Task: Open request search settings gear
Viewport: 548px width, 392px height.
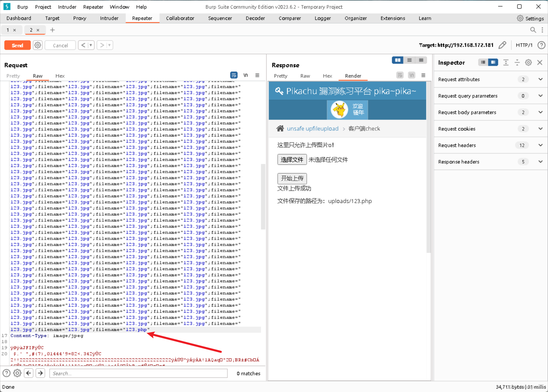Action: click(17, 373)
